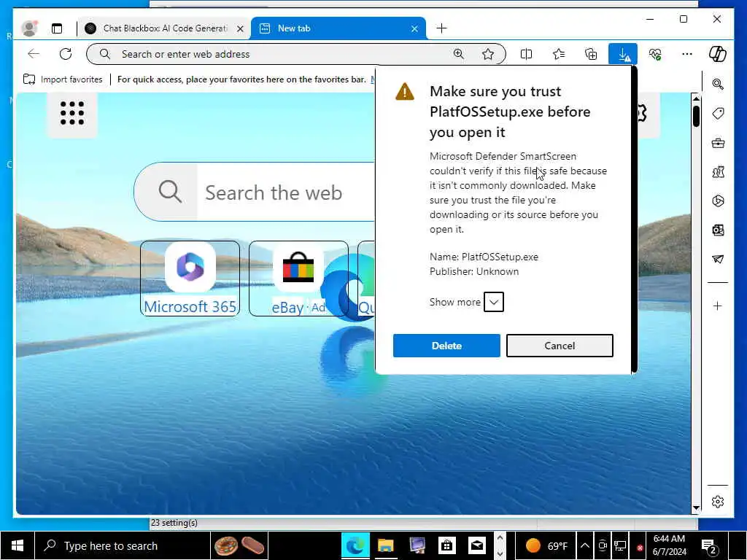Click the page vertical scrollbar thumb
The width and height of the screenshot is (747, 560).
point(696,116)
